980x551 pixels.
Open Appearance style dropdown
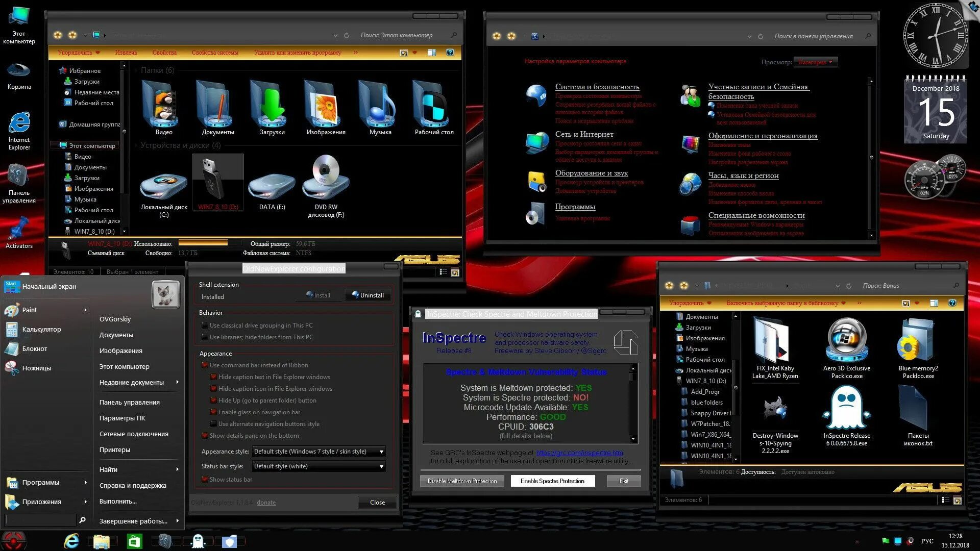pyautogui.click(x=318, y=452)
